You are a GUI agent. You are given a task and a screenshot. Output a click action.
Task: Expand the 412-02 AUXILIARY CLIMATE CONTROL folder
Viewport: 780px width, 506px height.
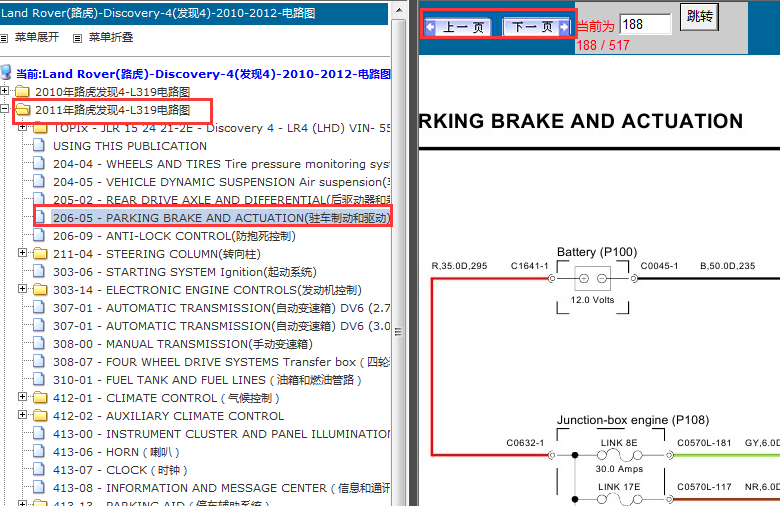[x=22, y=414]
